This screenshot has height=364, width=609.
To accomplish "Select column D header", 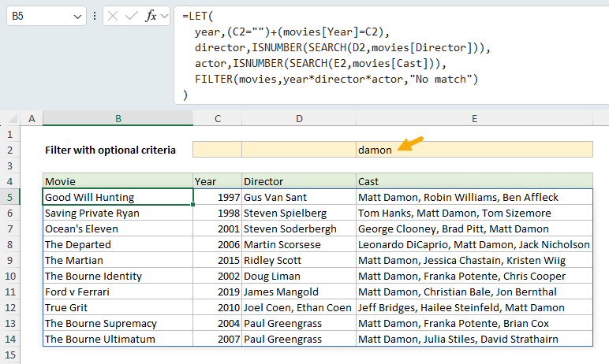I will tap(299, 119).
